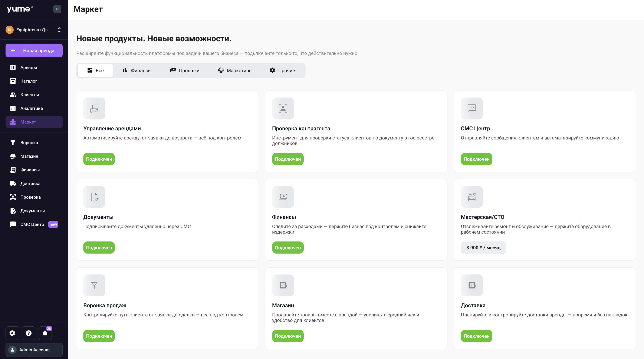Image resolution: width=644 pixels, height=359 pixels.
Task: Expand the EquipArena company switcher
Action: (34, 30)
